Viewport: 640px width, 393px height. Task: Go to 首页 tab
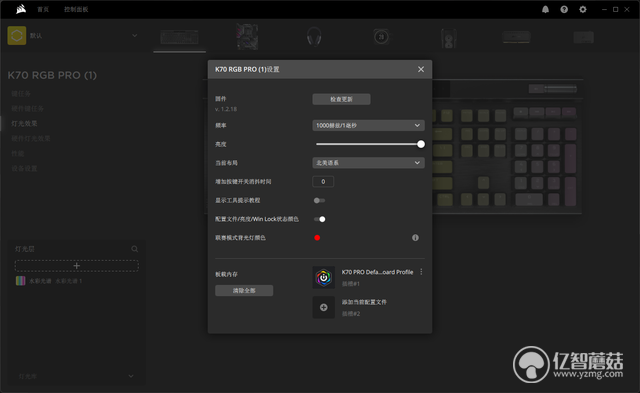[x=43, y=9]
